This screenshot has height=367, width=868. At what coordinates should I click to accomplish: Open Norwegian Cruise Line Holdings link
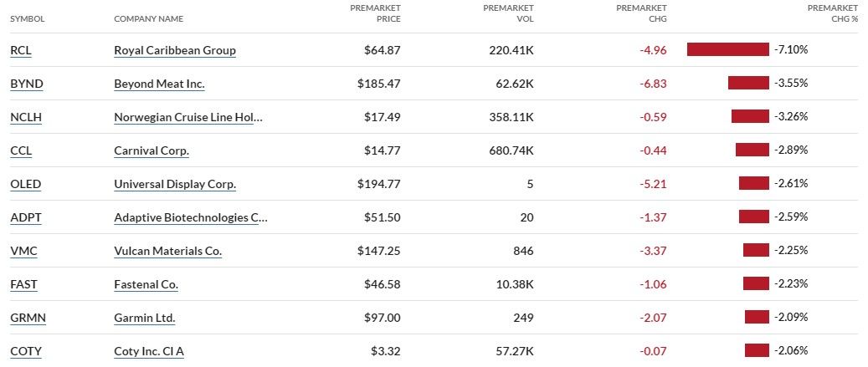[x=188, y=117]
